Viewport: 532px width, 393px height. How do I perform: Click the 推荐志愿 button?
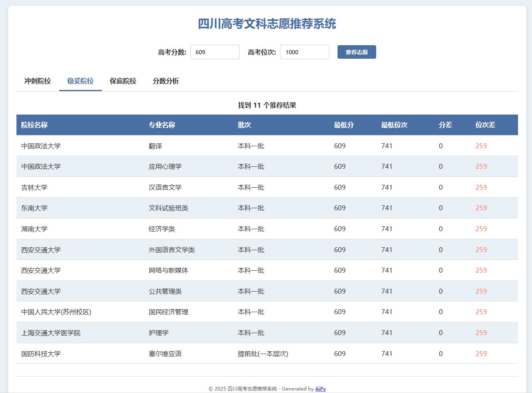point(357,52)
